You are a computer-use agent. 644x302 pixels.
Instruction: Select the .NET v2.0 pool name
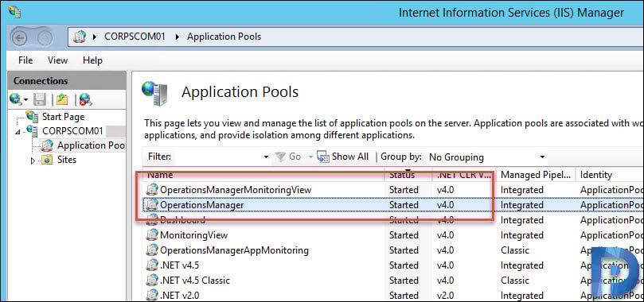[x=179, y=296]
